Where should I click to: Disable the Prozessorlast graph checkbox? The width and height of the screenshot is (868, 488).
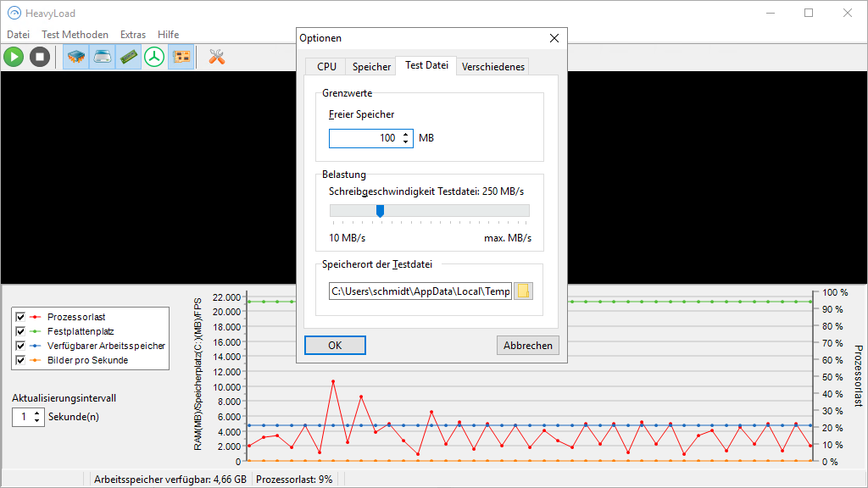[x=19, y=316]
